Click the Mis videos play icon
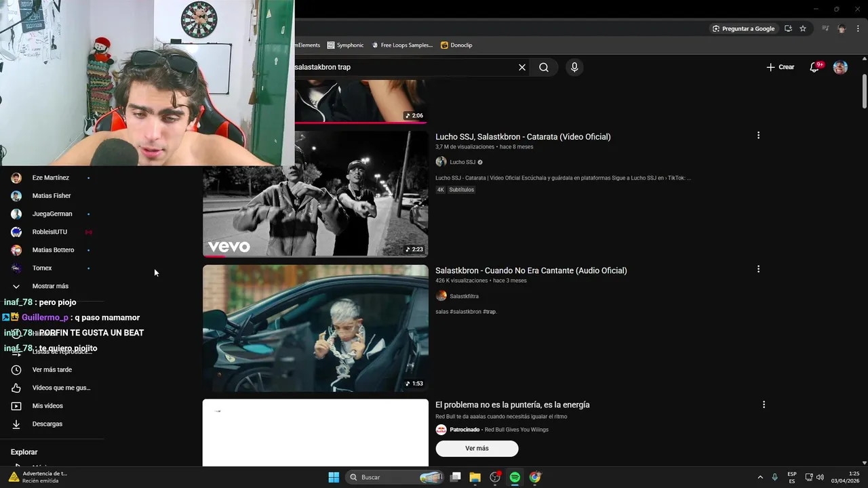This screenshot has width=868, height=488. (x=16, y=406)
